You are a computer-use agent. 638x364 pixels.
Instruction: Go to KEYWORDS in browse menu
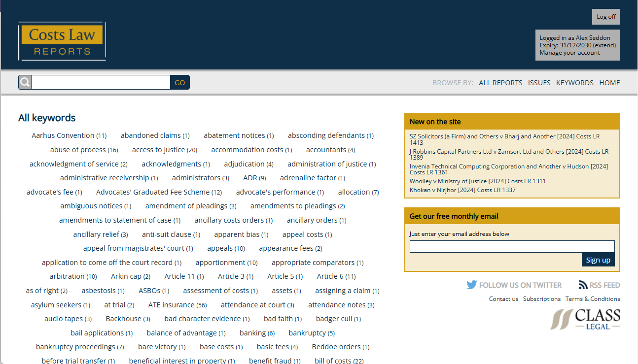pyautogui.click(x=574, y=83)
